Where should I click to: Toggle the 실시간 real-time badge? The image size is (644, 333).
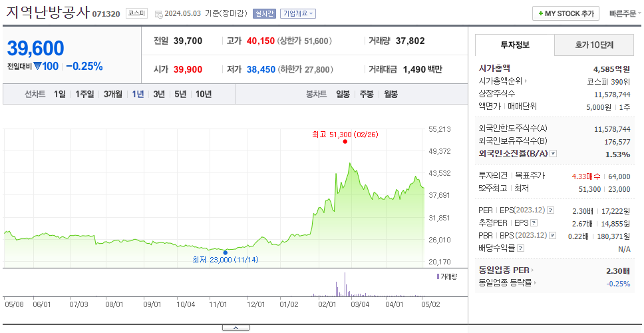264,13
